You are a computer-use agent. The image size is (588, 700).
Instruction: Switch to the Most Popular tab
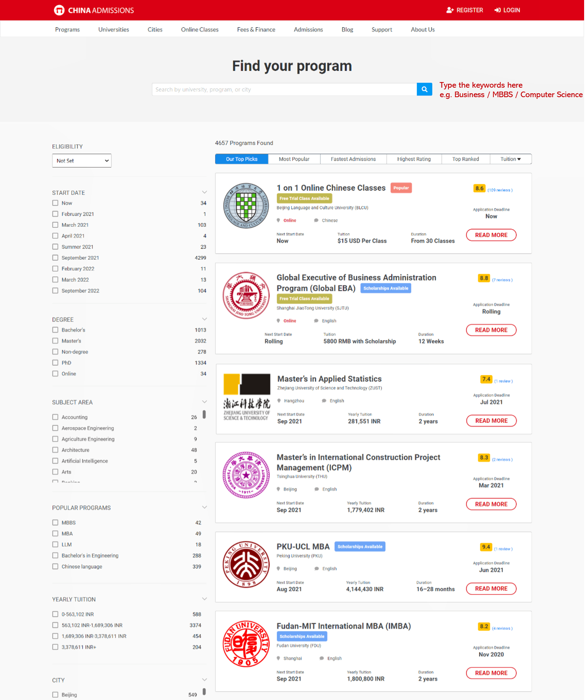[x=294, y=159]
